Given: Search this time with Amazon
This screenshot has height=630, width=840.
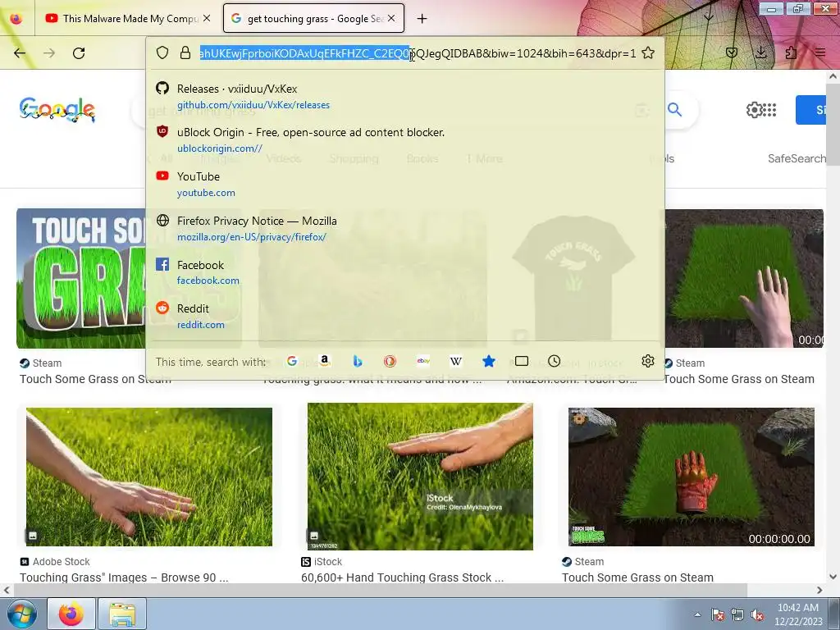Looking at the screenshot, I should [325, 361].
